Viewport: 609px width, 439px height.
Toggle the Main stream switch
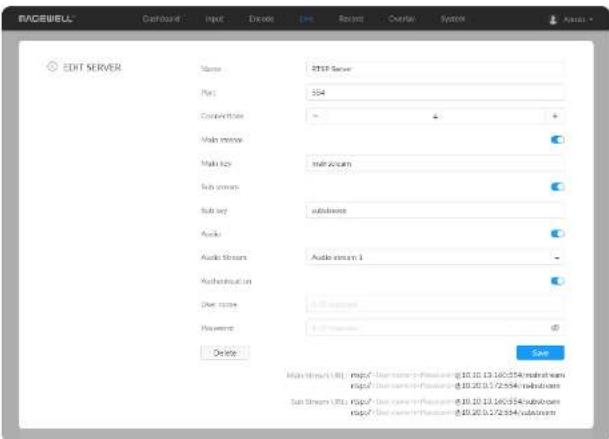tap(557, 139)
